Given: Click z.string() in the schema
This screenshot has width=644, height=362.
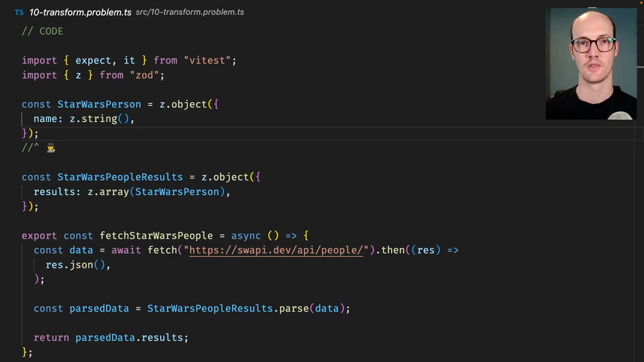Looking at the screenshot, I should 102,119.
